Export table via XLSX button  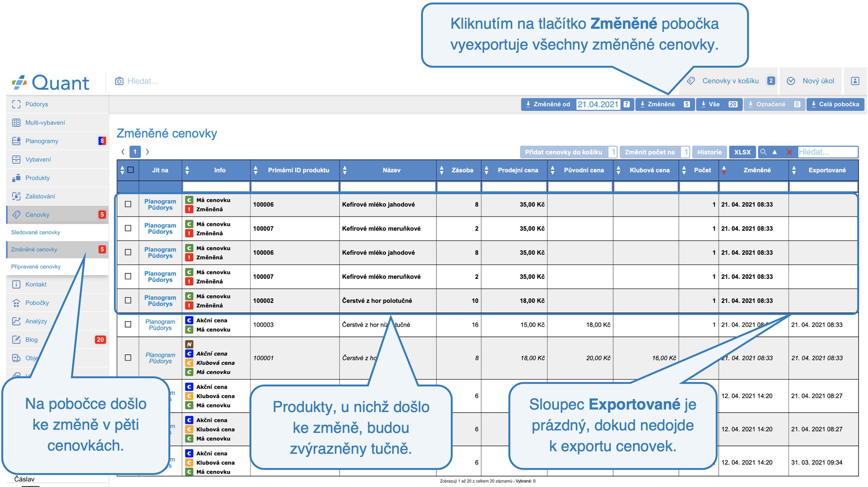coord(742,152)
